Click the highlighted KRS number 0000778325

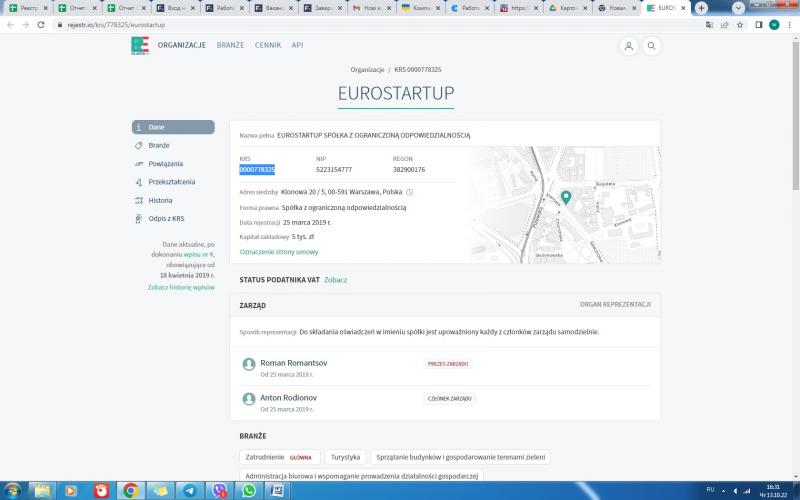tap(257, 169)
